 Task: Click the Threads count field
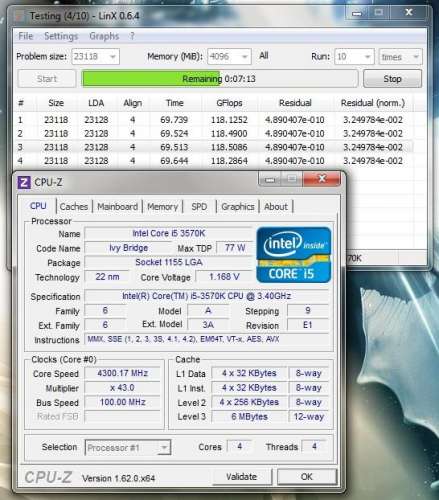point(314,447)
